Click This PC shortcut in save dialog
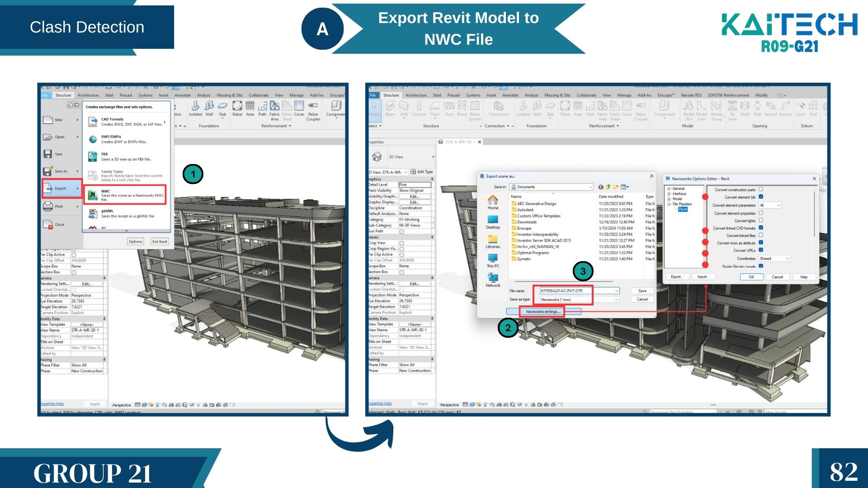 pyautogui.click(x=493, y=260)
